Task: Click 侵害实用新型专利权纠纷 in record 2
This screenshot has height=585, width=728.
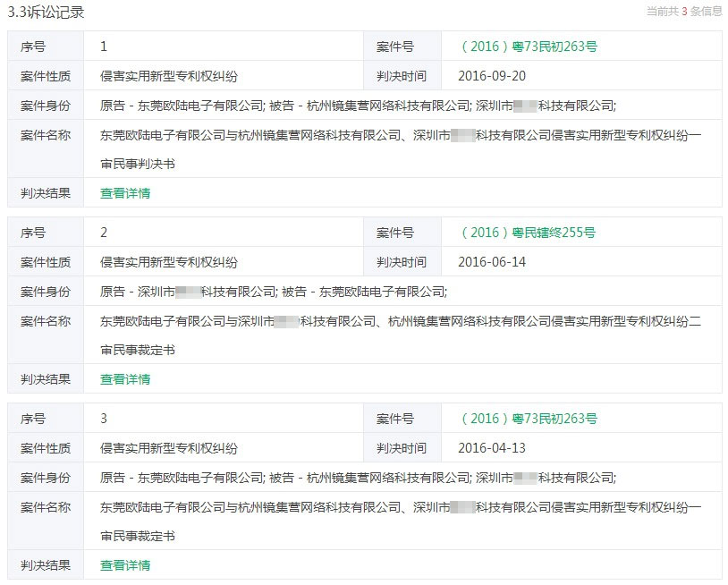Action: click(x=169, y=262)
